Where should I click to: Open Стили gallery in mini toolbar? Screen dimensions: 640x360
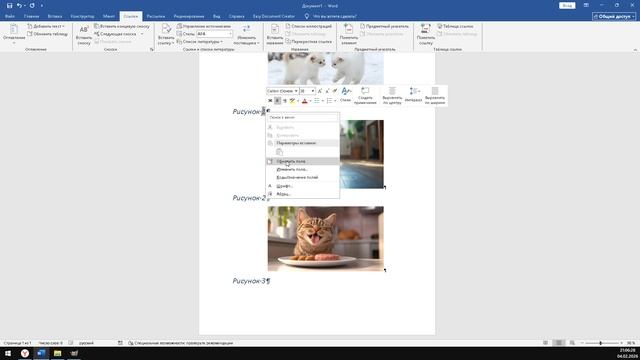[x=345, y=95]
